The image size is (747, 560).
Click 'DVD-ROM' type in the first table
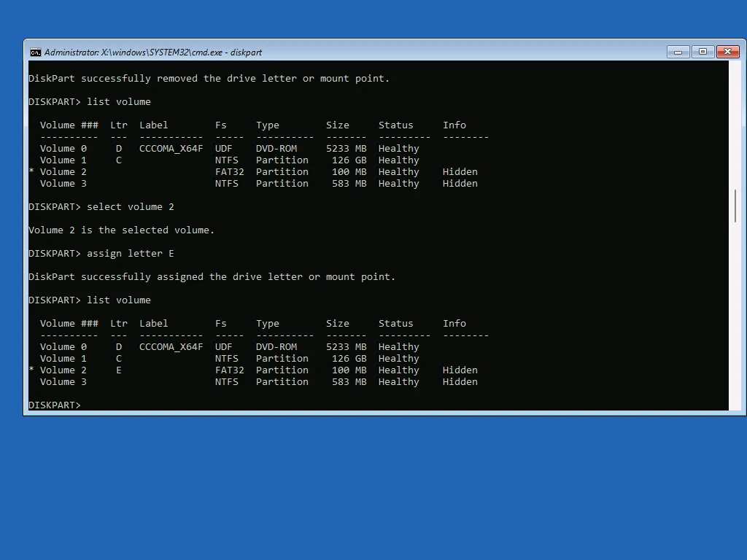276,149
